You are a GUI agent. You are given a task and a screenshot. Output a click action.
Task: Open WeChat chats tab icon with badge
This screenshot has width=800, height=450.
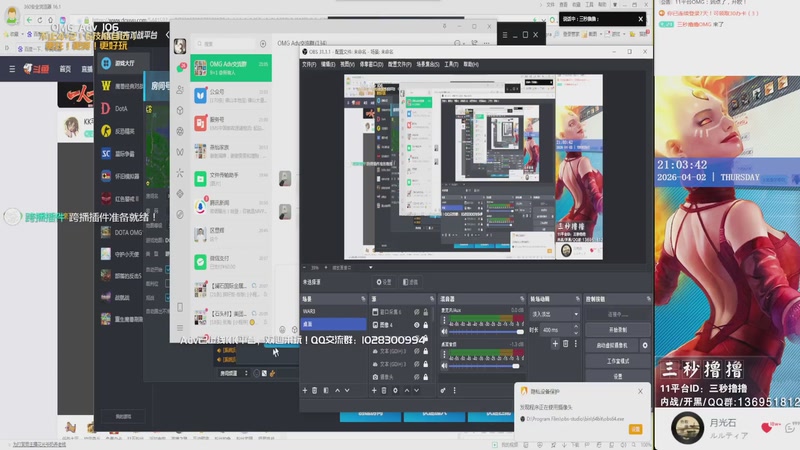[180, 68]
